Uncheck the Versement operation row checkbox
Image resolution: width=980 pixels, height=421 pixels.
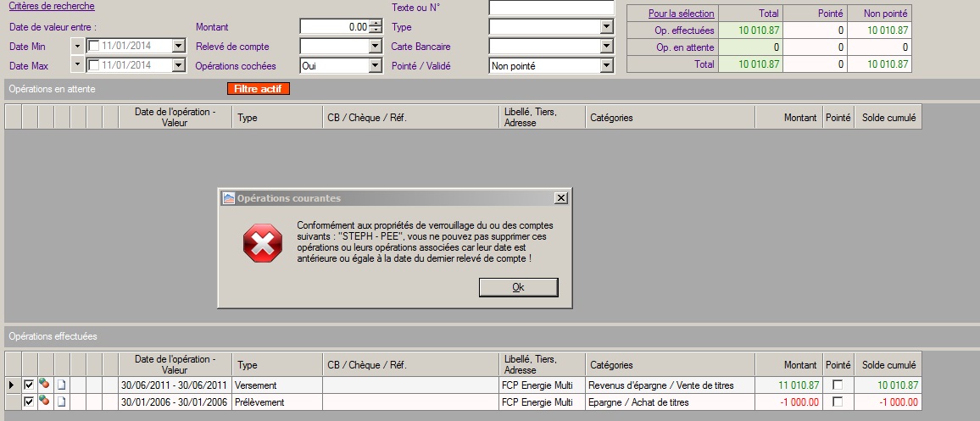[x=29, y=385]
